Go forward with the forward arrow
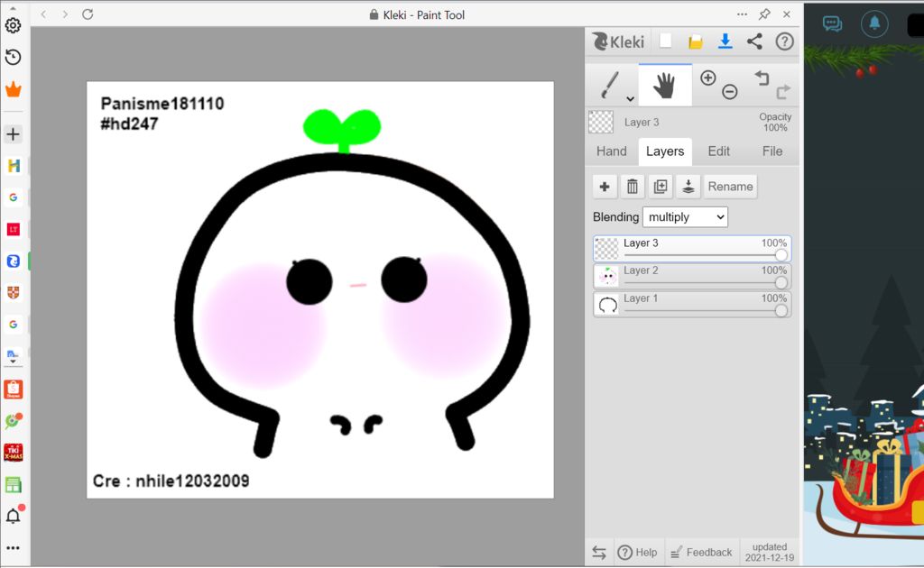Viewport: 924px width, 568px height. coord(65,14)
